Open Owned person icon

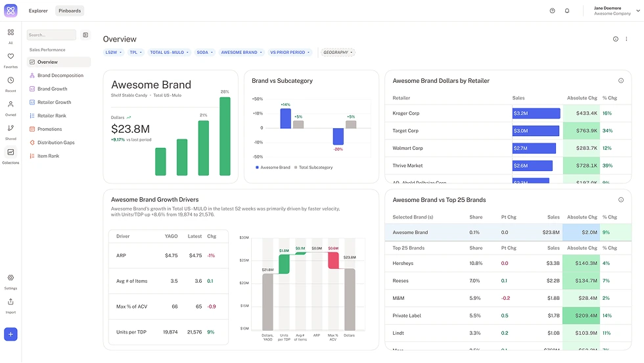point(11,104)
